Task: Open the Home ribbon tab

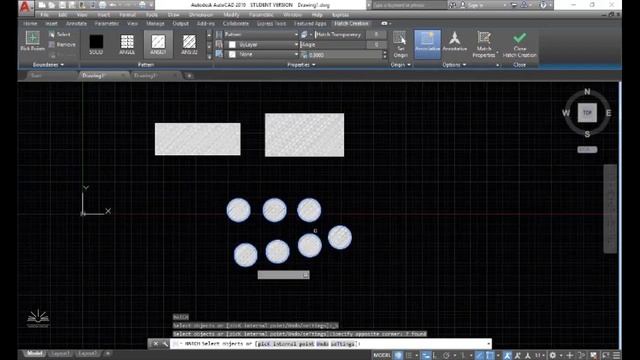Action: pos(30,24)
